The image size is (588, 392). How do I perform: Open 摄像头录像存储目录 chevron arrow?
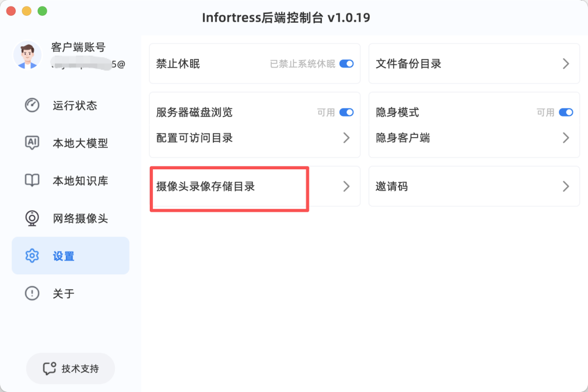point(346,186)
